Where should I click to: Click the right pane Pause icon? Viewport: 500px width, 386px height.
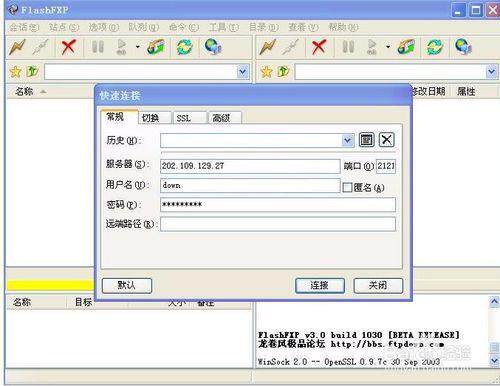348,47
